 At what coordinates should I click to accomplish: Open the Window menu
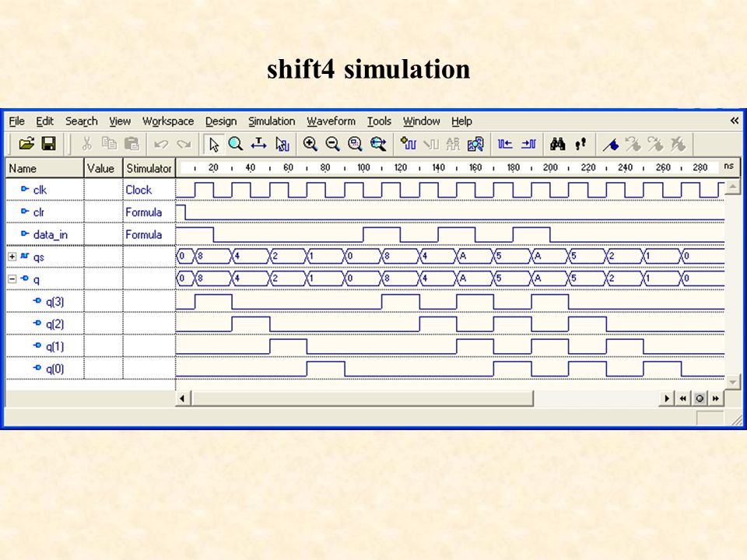pyautogui.click(x=422, y=121)
